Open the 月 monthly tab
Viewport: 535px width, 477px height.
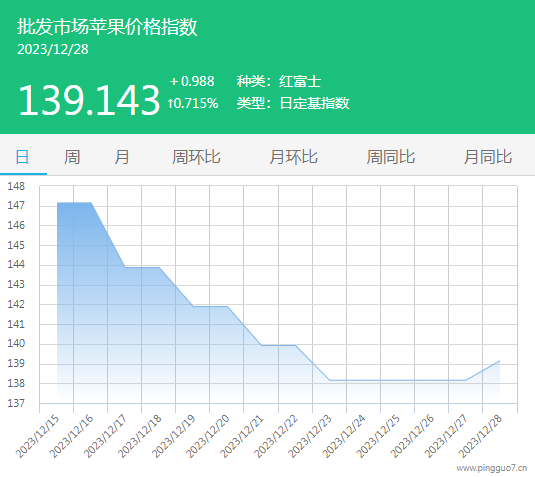pyautogui.click(x=121, y=157)
